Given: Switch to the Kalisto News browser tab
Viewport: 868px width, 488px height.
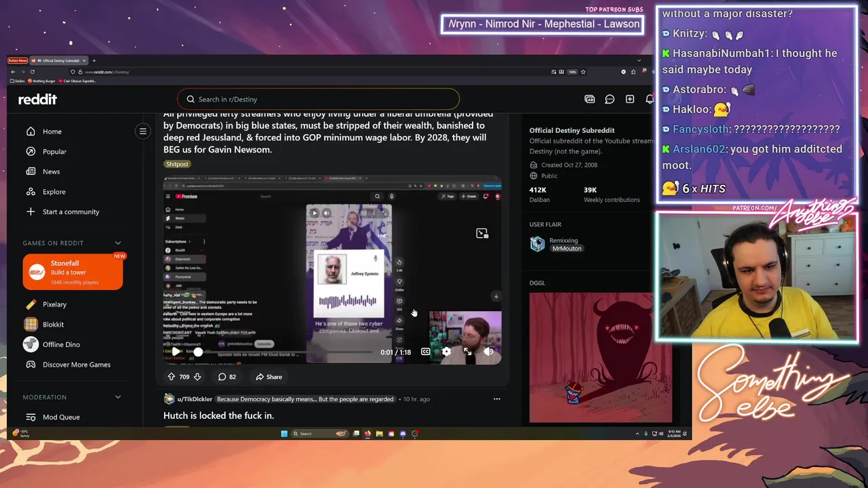Looking at the screenshot, I should [18, 61].
